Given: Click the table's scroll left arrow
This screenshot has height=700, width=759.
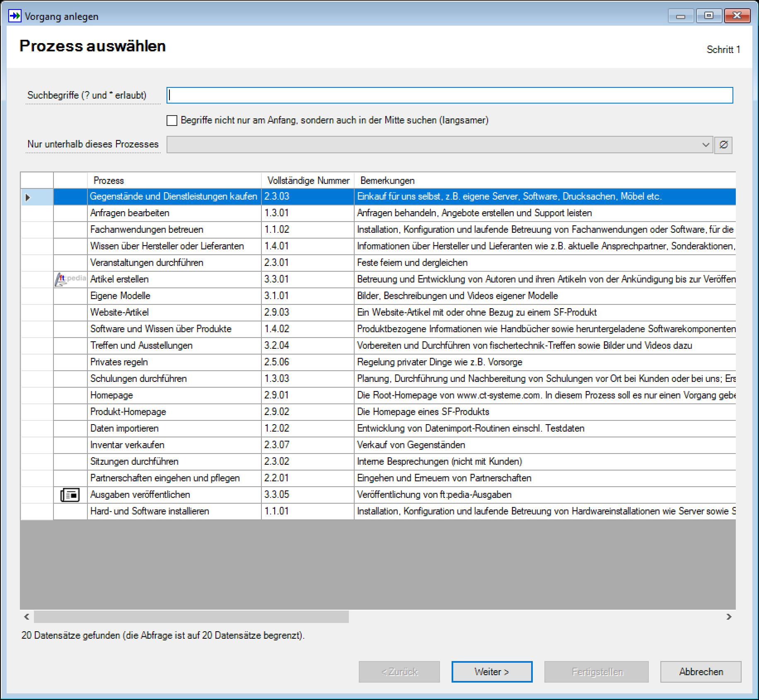Looking at the screenshot, I should click(27, 617).
